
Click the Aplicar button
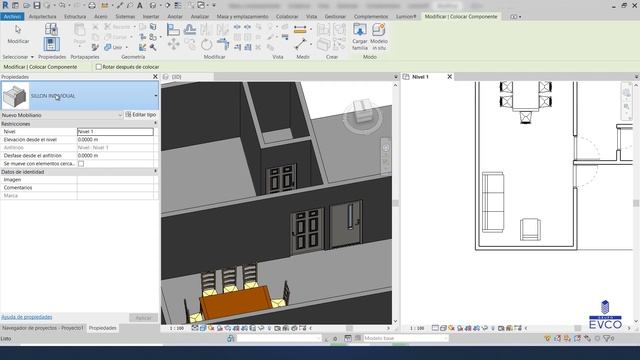tap(144, 318)
